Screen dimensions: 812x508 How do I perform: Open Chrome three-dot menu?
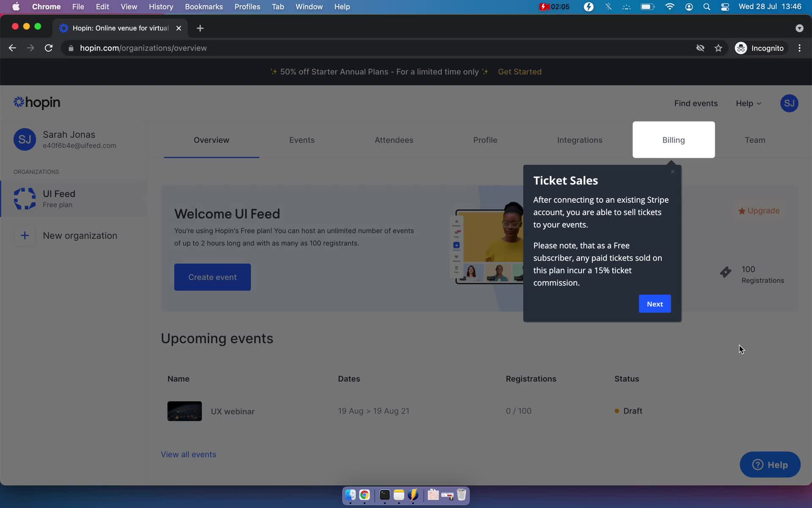(799, 48)
